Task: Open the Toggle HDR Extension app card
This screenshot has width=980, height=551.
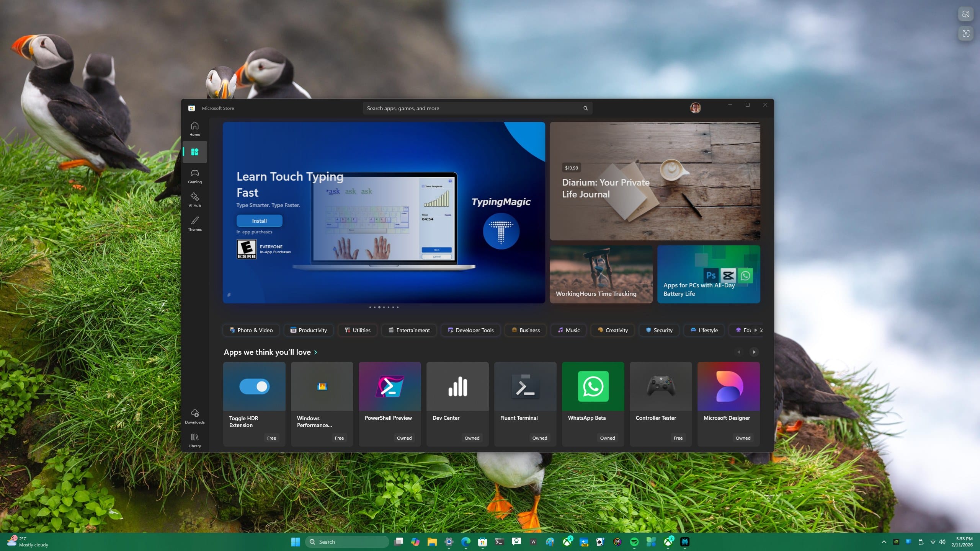Action: tap(254, 404)
